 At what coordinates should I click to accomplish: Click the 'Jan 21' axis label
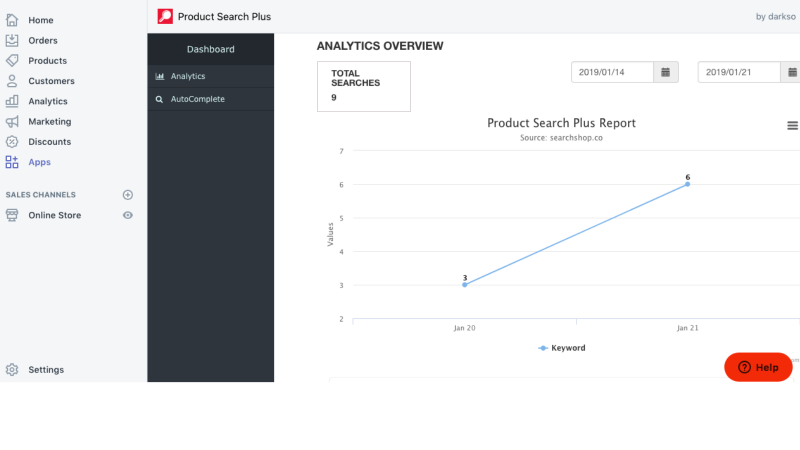[687, 328]
